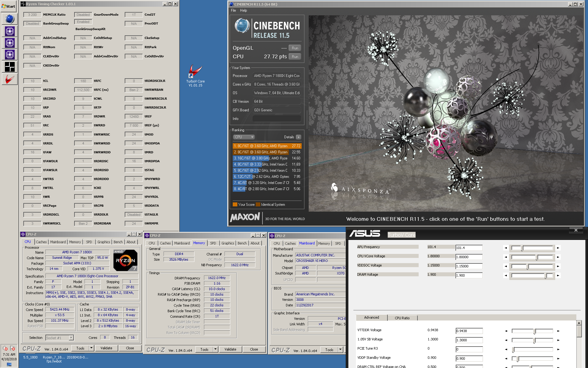
Task: Select the Ryzen_7_18... fps.hwbot desktop item
Action: click(x=54, y=359)
